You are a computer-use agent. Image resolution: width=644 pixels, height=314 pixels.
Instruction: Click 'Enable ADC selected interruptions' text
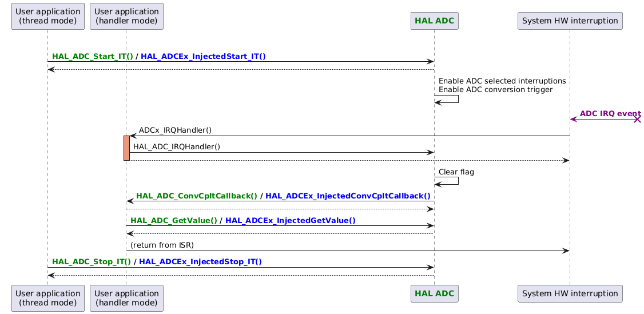click(x=502, y=81)
